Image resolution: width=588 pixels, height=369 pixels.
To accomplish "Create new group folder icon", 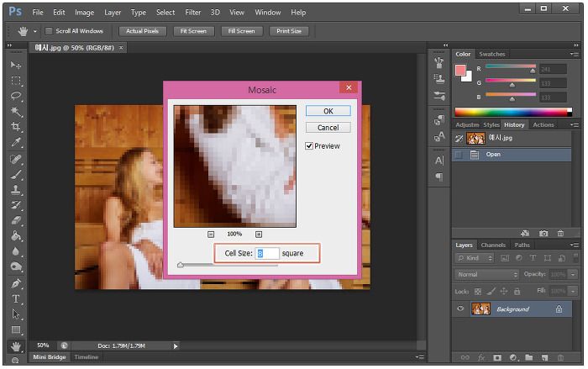I will point(528,357).
